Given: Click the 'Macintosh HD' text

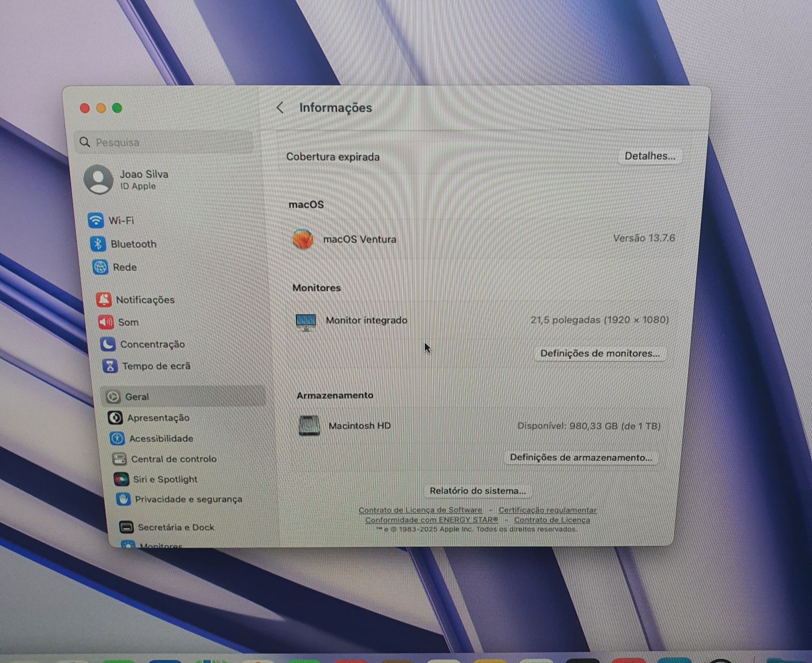Looking at the screenshot, I should (x=360, y=426).
